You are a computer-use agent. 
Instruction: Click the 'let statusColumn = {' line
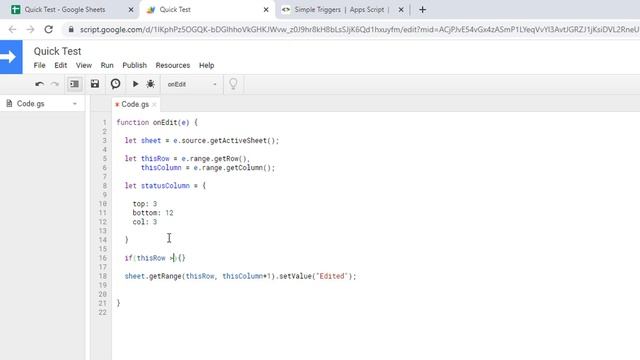[165, 186]
